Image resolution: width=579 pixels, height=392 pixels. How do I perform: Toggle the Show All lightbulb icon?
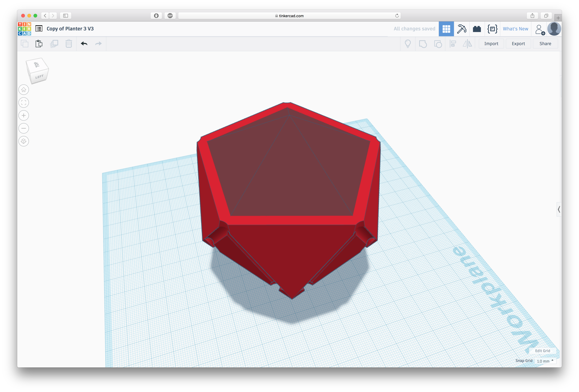point(408,44)
